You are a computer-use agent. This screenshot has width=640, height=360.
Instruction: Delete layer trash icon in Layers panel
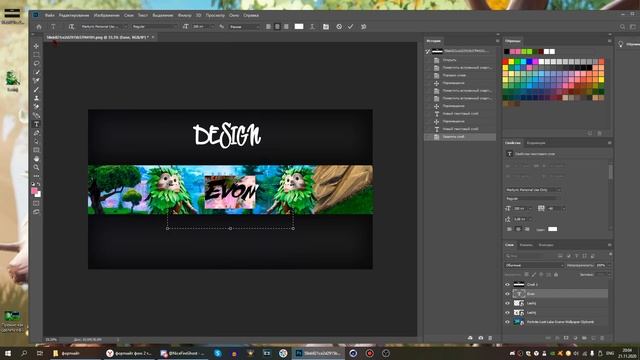602,338
